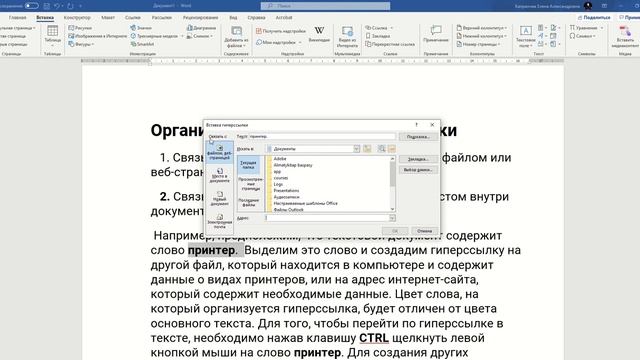Open the Acrobat tab
This screenshot has width=640, height=360.
click(284, 18)
